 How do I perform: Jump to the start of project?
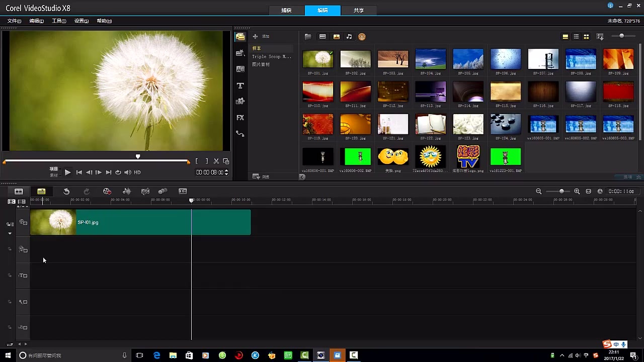point(79,172)
